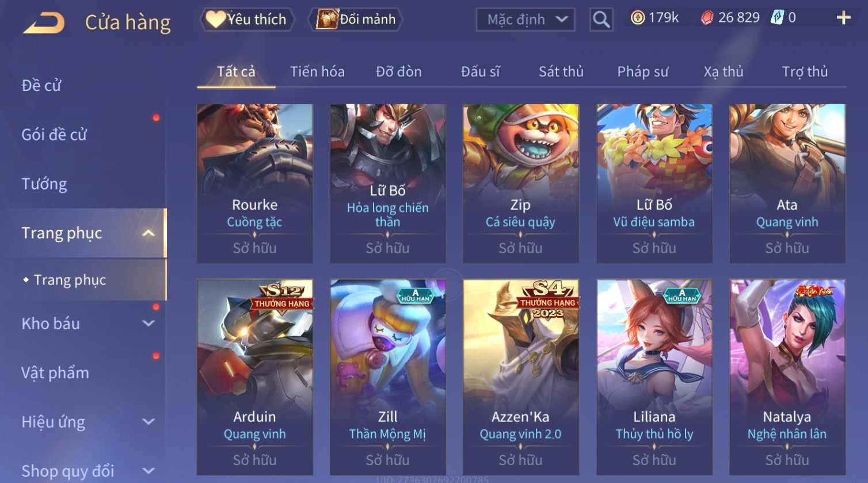868x483 pixels.
Task: Tap the plus icon to add currency
Action: pyautogui.click(x=843, y=18)
